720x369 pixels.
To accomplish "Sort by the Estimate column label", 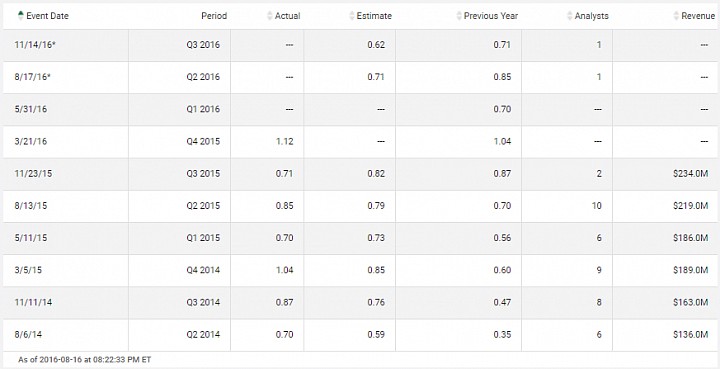I will click(x=374, y=16).
